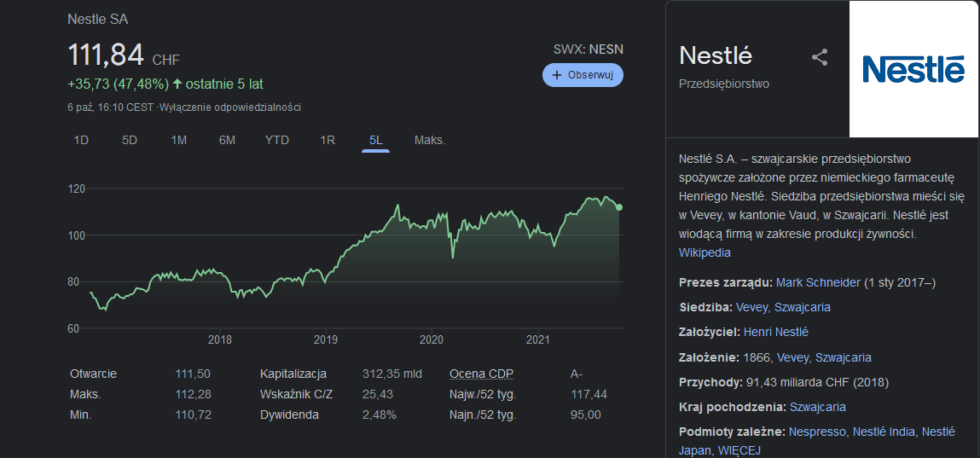Click the 2020 label on chart axis
Viewport: 980px width, 458px height.
(x=432, y=340)
